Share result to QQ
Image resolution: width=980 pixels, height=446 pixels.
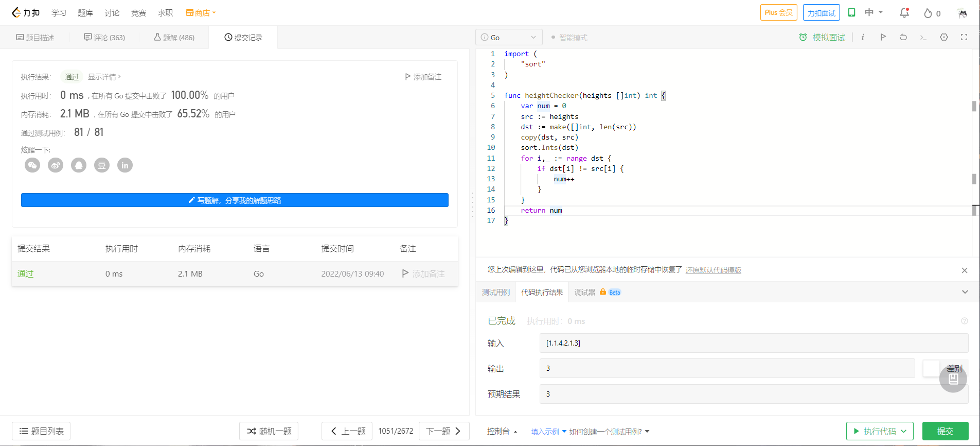click(79, 165)
